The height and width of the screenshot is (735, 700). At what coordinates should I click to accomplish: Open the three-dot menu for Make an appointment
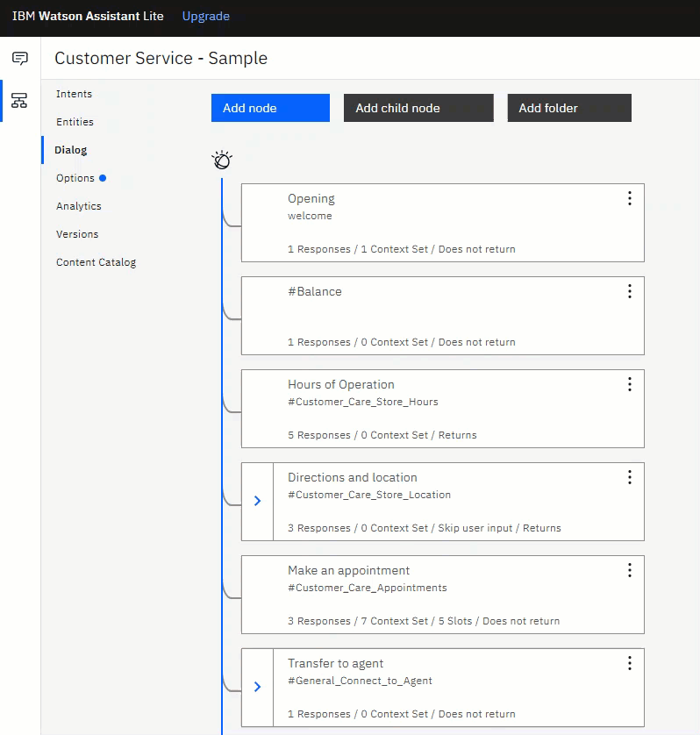[630, 570]
